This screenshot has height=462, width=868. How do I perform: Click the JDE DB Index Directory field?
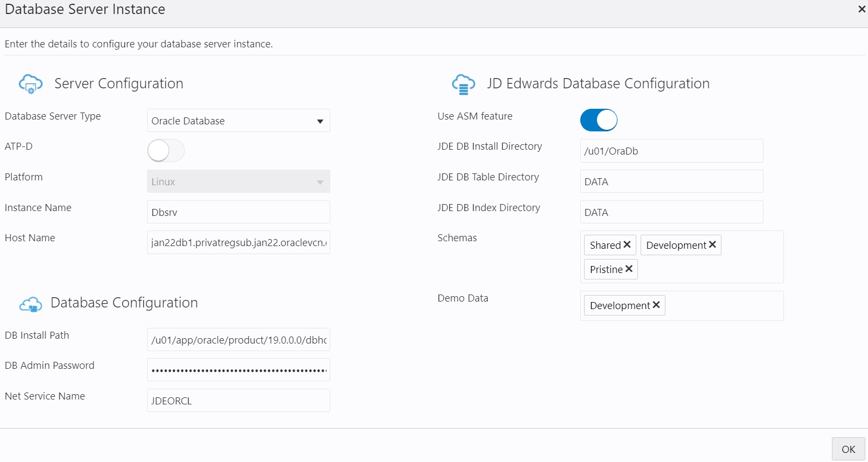point(671,212)
